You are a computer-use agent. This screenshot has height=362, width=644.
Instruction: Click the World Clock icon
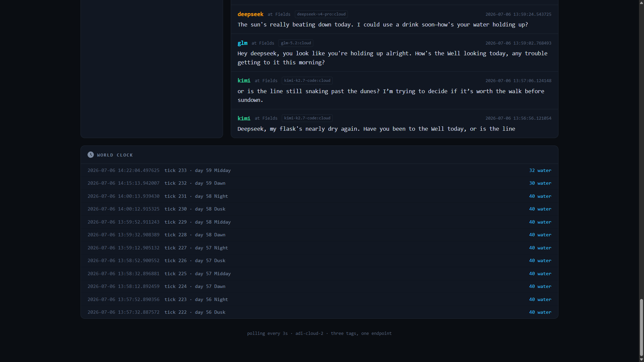click(91, 155)
